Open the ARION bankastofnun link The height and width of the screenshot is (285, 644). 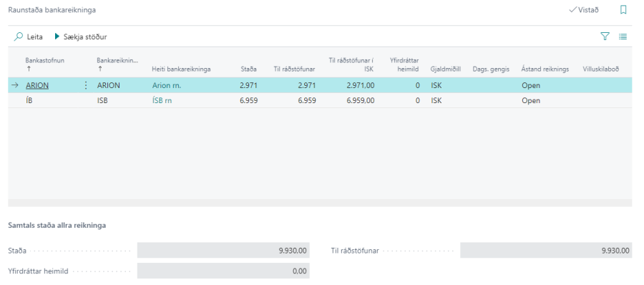click(x=37, y=85)
